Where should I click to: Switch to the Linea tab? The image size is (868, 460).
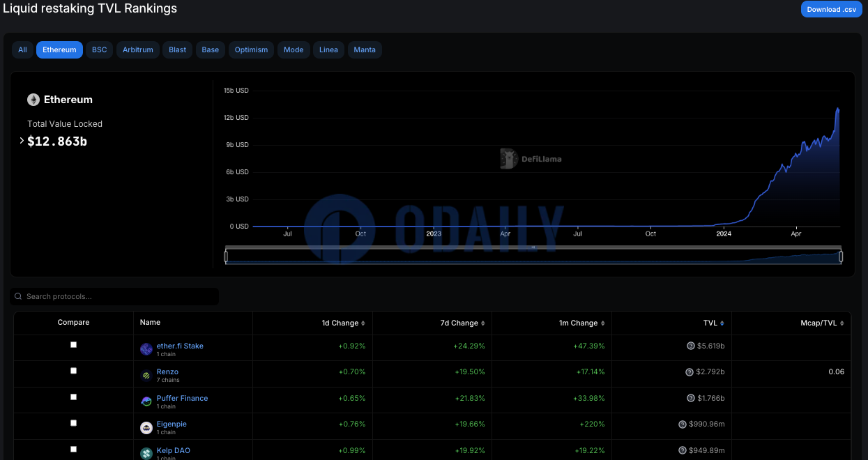tap(328, 50)
